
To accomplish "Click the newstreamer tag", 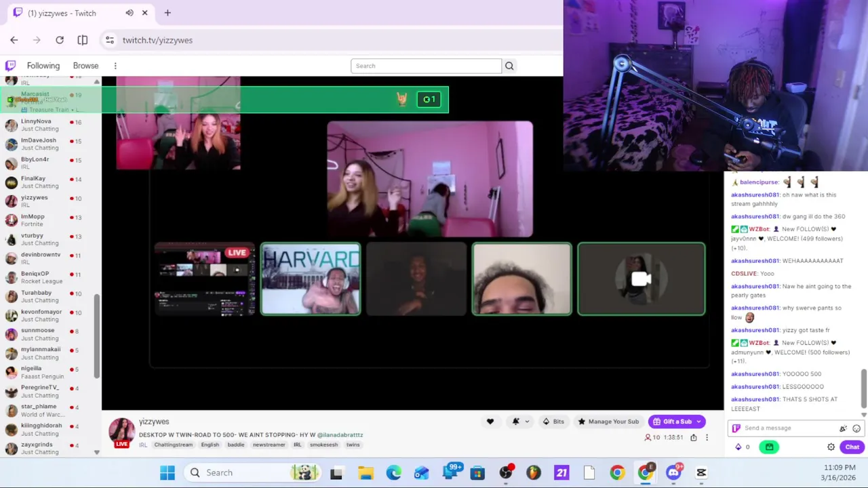I will [x=269, y=445].
